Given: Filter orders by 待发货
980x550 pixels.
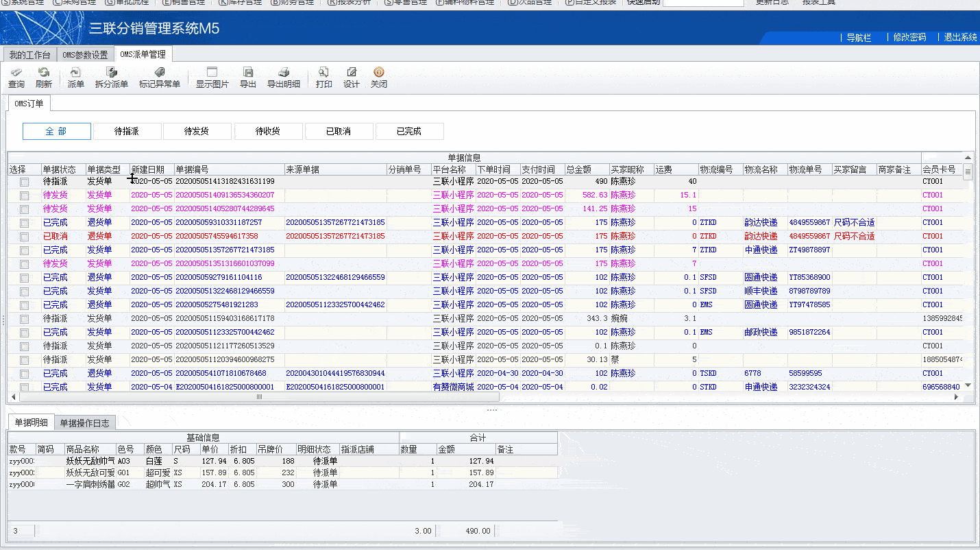Looking at the screenshot, I should pos(197,131).
